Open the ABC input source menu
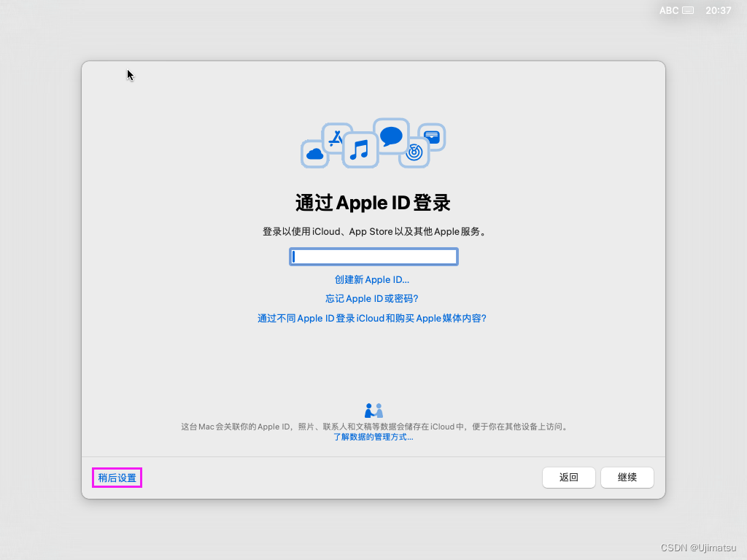The height and width of the screenshot is (560, 747). tap(669, 10)
